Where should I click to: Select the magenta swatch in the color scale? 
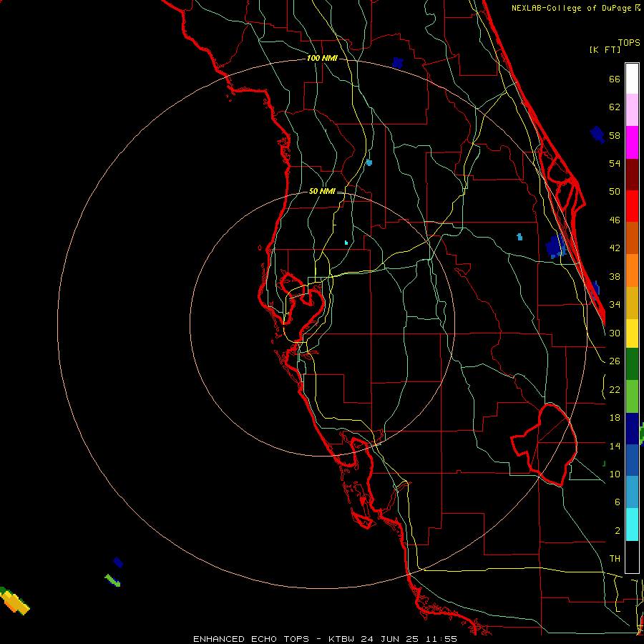coord(632,142)
